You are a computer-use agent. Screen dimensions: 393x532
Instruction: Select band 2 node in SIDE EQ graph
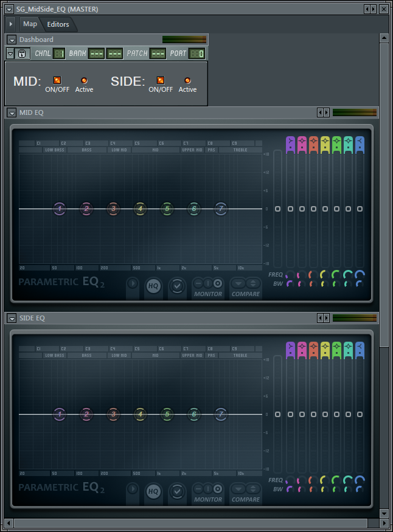(x=86, y=414)
